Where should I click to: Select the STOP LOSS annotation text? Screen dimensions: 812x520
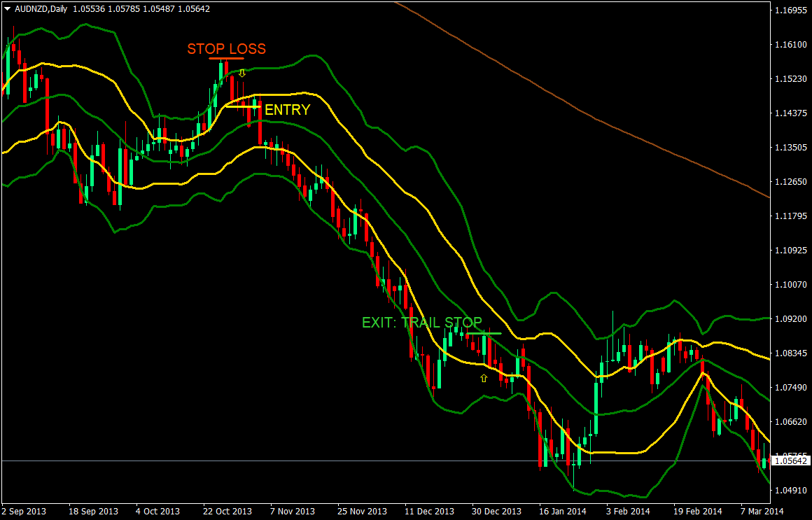pyautogui.click(x=226, y=49)
